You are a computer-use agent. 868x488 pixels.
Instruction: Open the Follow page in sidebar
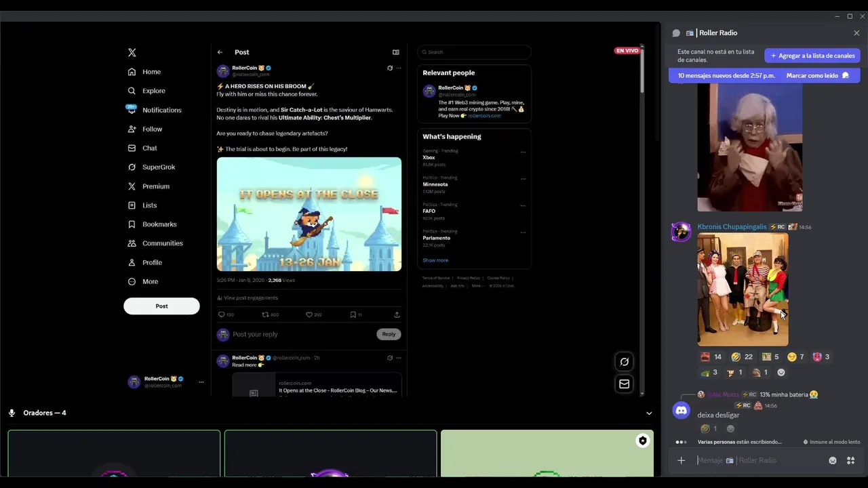coord(145,129)
